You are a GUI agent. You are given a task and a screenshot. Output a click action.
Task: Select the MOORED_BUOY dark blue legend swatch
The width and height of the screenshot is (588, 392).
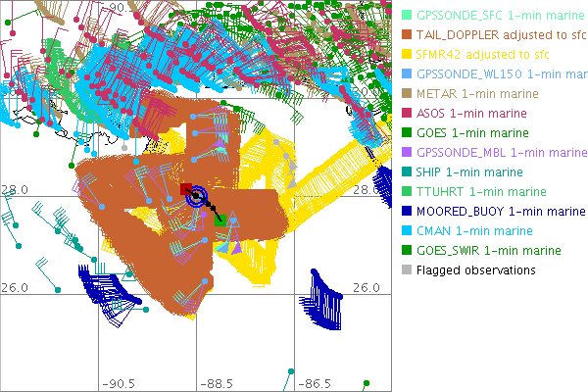click(x=408, y=212)
